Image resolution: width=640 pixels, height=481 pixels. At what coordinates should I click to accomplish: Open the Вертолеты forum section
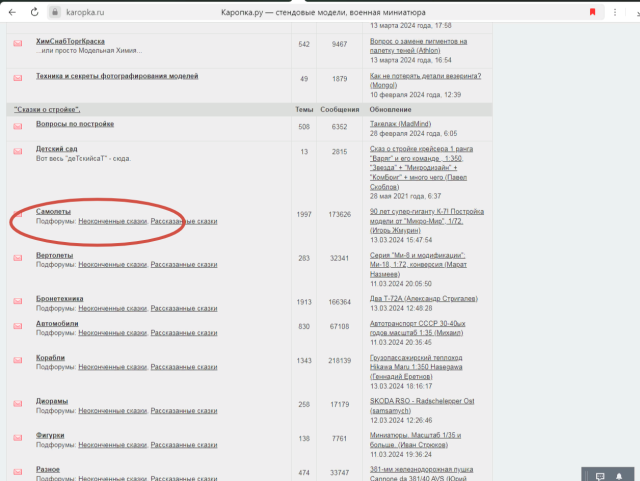(55, 256)
